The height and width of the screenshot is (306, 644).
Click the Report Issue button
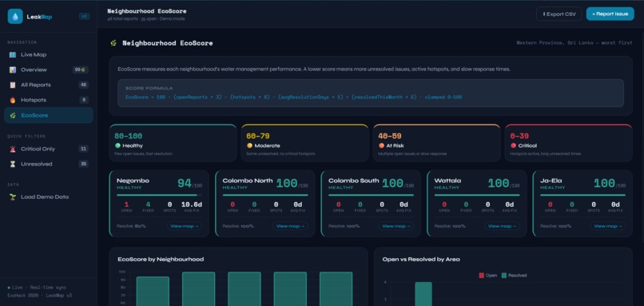click(610, 14)
